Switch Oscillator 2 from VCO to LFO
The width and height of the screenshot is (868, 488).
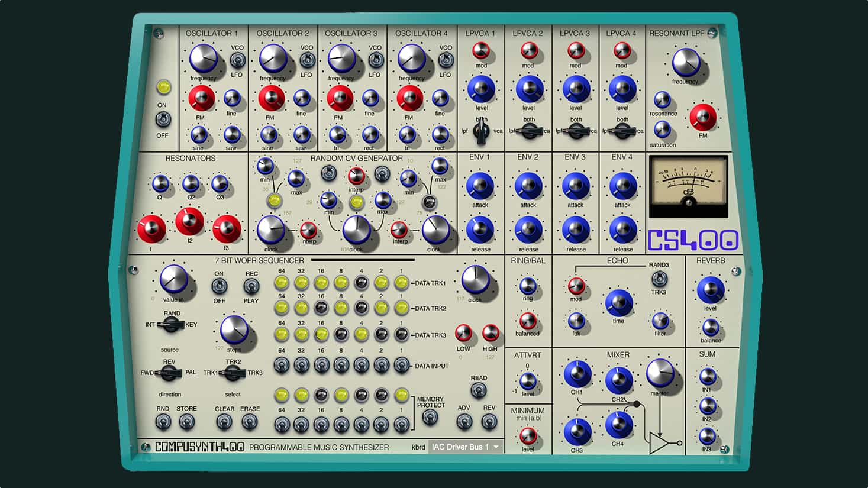click(x=308, y=59)
